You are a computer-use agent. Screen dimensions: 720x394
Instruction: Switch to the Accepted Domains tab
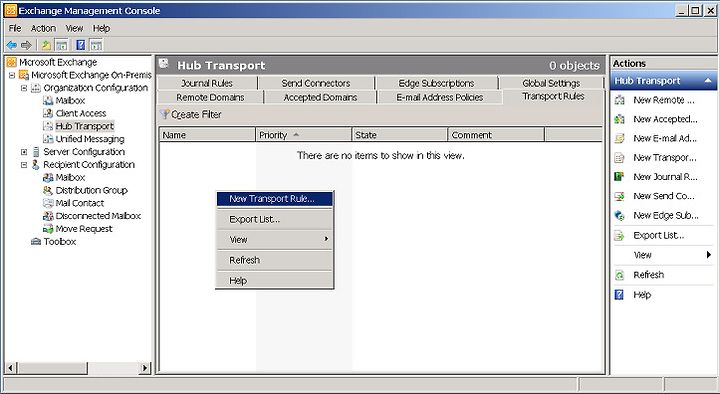[321, 97]
